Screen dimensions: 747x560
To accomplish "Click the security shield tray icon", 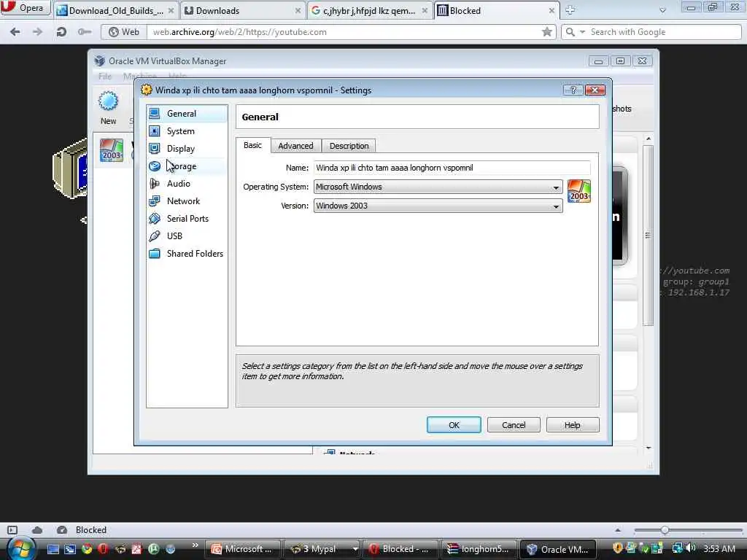I will click(x=618, y=548).
